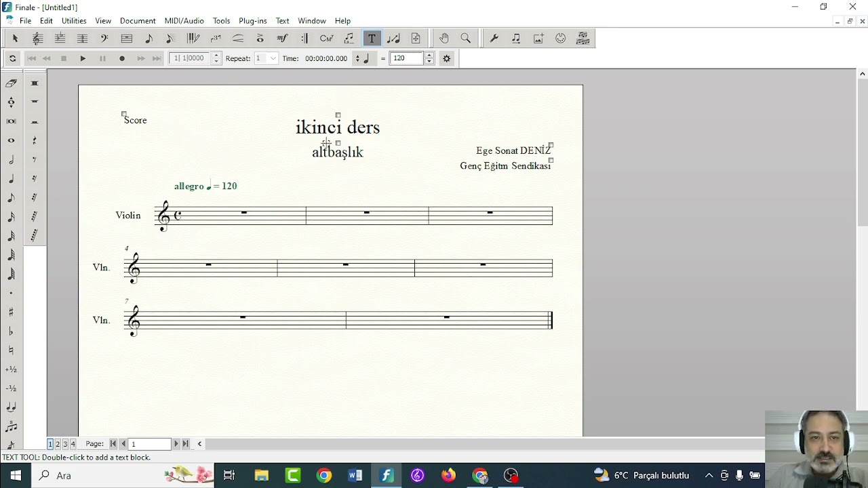Select the Resize tool
868x488 pixels.
[394, 39]
